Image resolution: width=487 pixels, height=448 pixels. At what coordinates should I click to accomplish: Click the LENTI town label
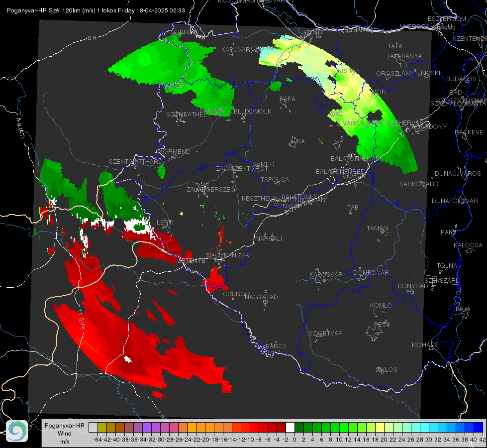click(165, 223)
